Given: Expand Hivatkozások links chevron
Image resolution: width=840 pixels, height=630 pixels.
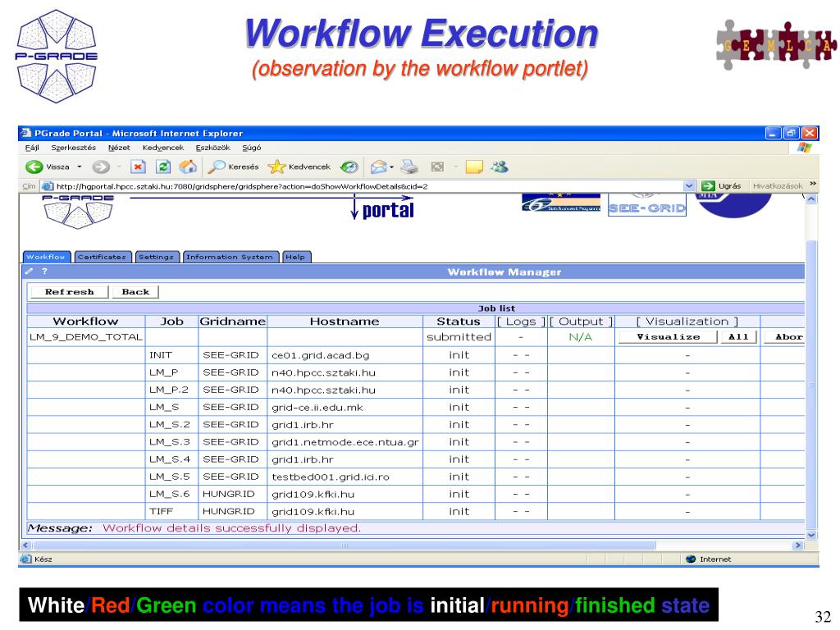Looking at the screenshot, I should point(813,185).
